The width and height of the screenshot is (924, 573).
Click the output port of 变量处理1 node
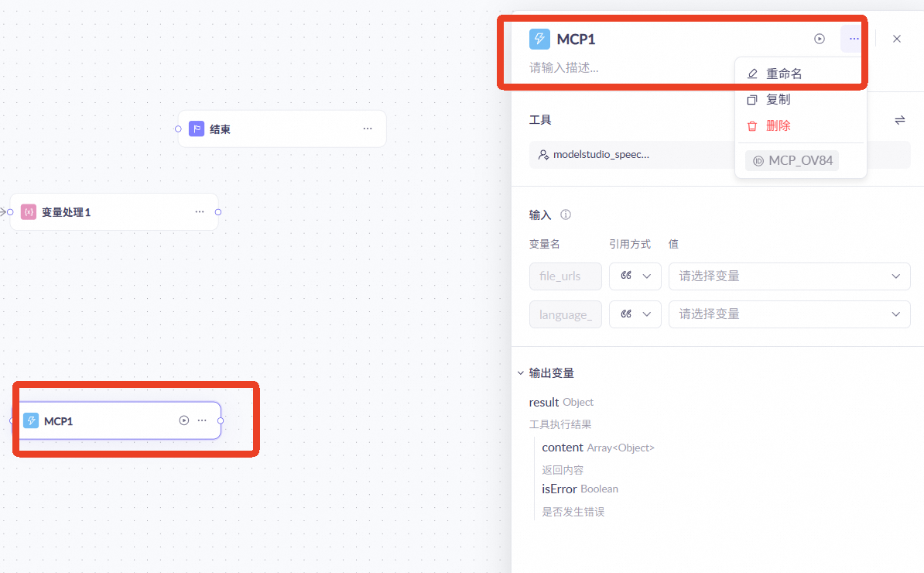(218, 211)
